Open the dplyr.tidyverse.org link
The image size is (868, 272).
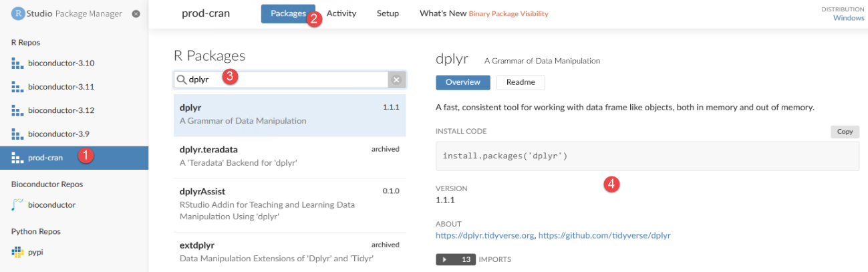pos(484,235)
